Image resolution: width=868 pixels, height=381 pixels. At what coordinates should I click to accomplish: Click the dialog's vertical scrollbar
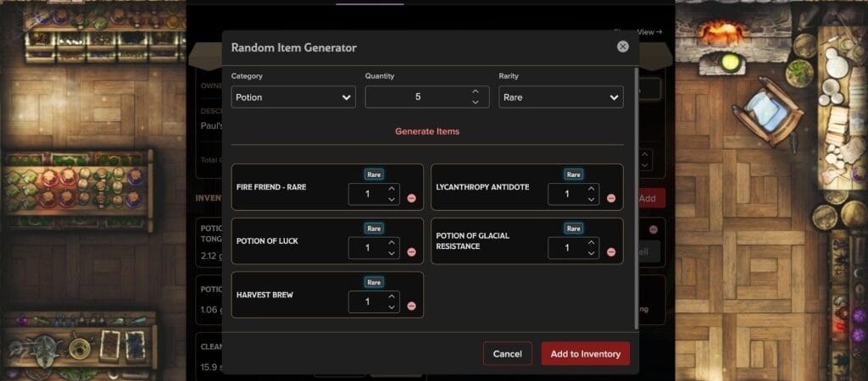pyautogui.click(x=637, y=198)
